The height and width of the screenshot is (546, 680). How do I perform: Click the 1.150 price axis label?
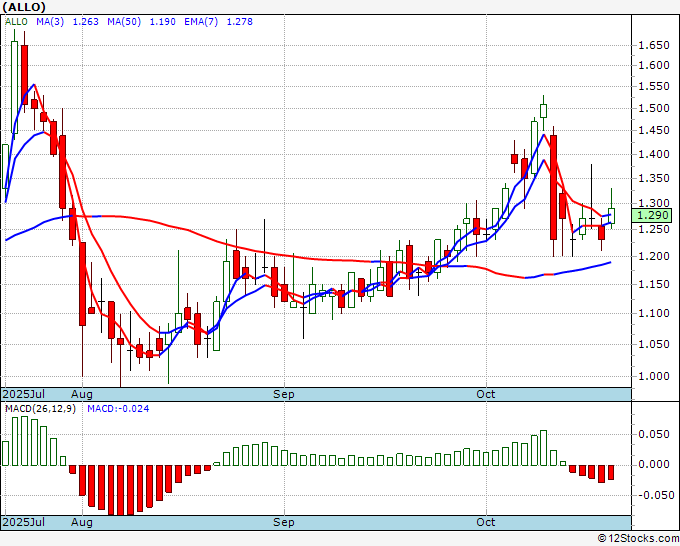[x=654, y=284]
